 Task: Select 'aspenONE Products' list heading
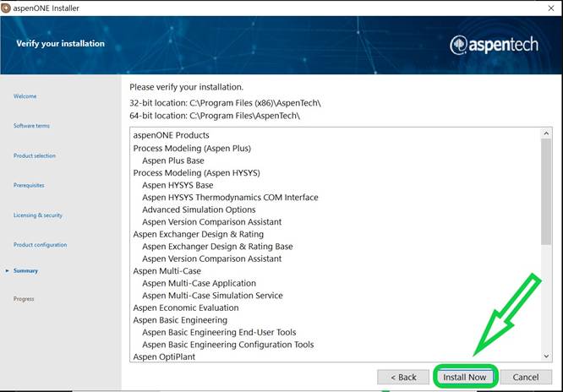coord(171,135)
